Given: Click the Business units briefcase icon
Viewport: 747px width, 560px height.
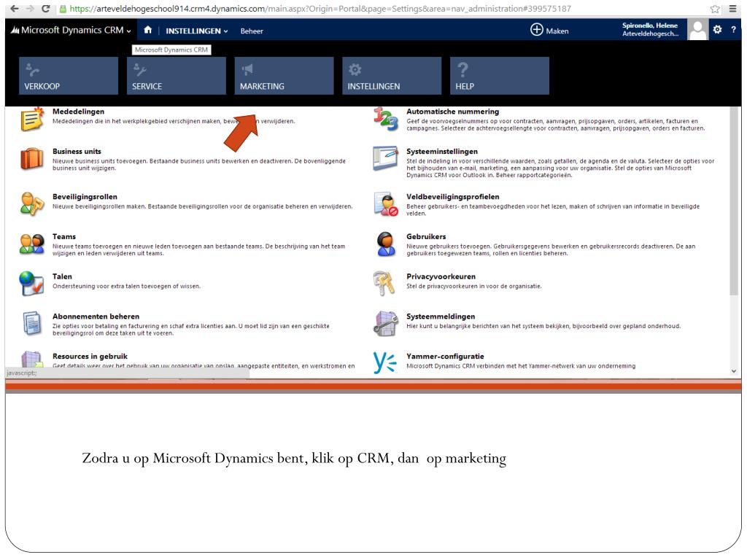Looking at the screenshot, I should point(32,158).
